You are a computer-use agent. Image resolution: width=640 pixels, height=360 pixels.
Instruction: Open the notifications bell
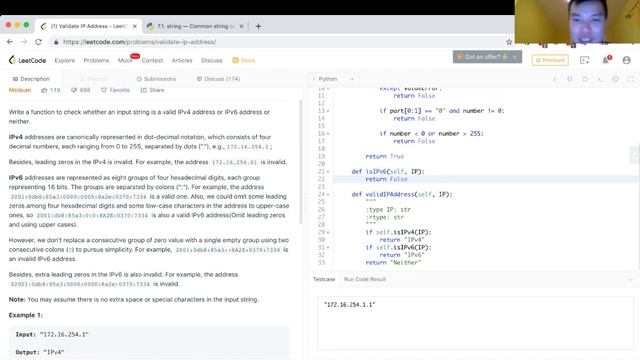(606, 60)
